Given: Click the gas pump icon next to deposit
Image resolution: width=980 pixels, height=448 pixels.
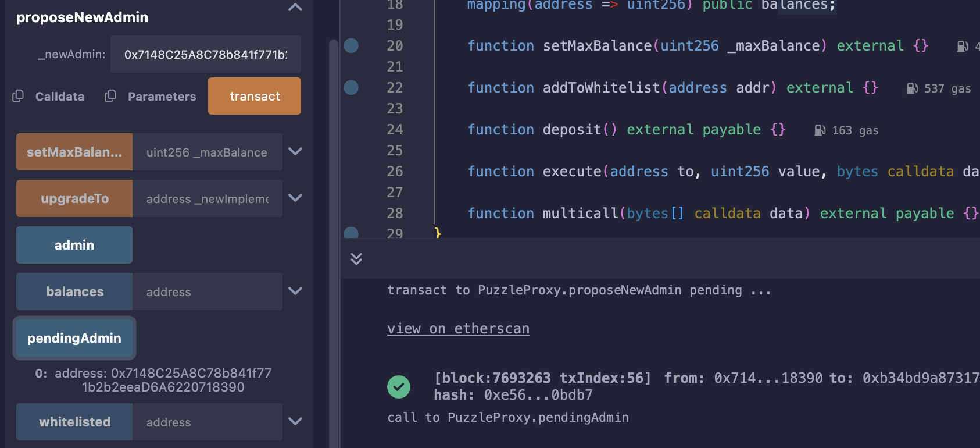Looking at the screenshot, I should 820,130.
